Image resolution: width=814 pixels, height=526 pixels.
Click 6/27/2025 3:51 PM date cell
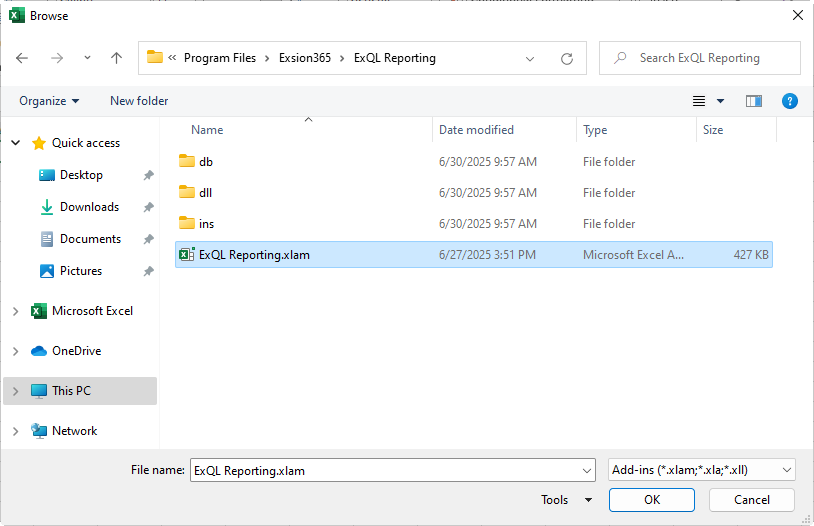[x=487, y=255]
